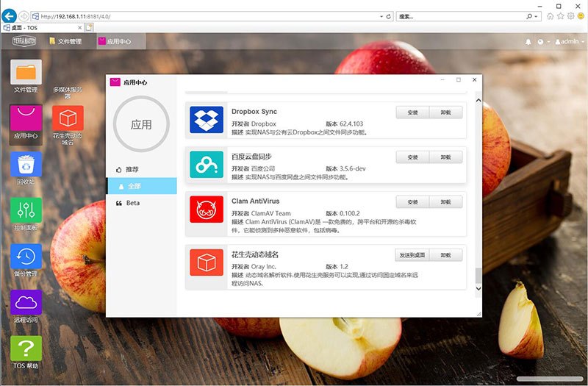Click the browser smiley feedback icon

581,16
